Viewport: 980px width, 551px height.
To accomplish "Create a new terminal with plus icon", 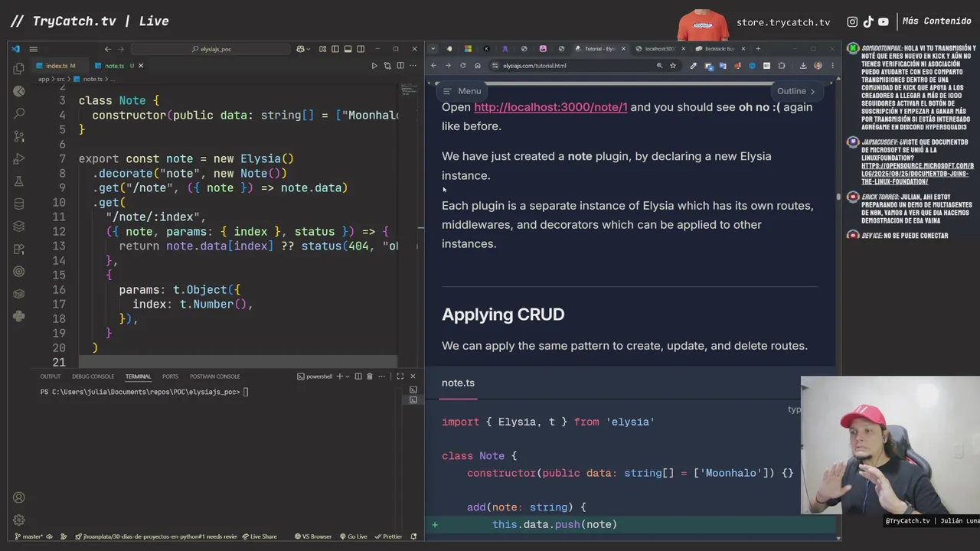I will click(x=340, y=377).
